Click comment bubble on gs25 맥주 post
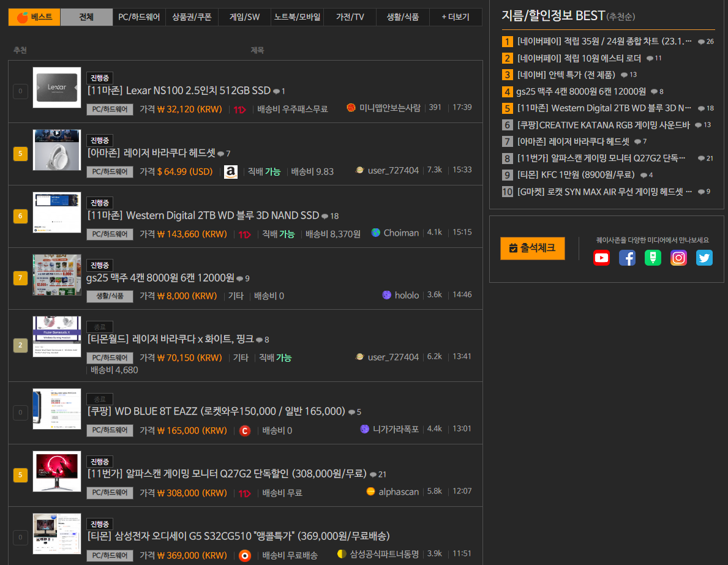 (x=239, y=279)
